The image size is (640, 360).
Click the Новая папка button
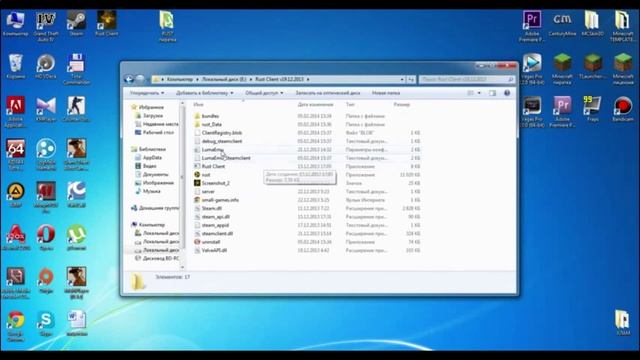click(386, 93)
